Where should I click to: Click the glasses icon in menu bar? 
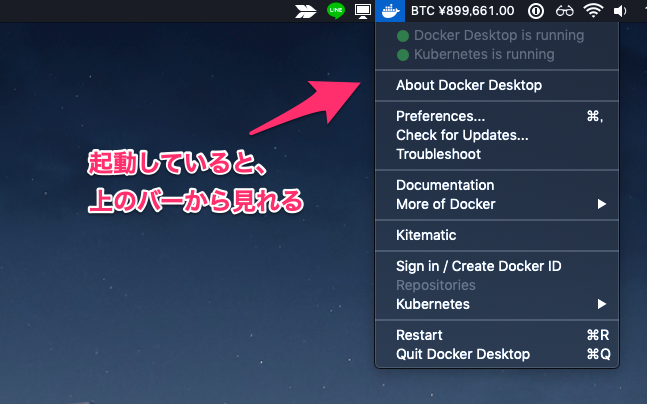click(x=564, y=11)
